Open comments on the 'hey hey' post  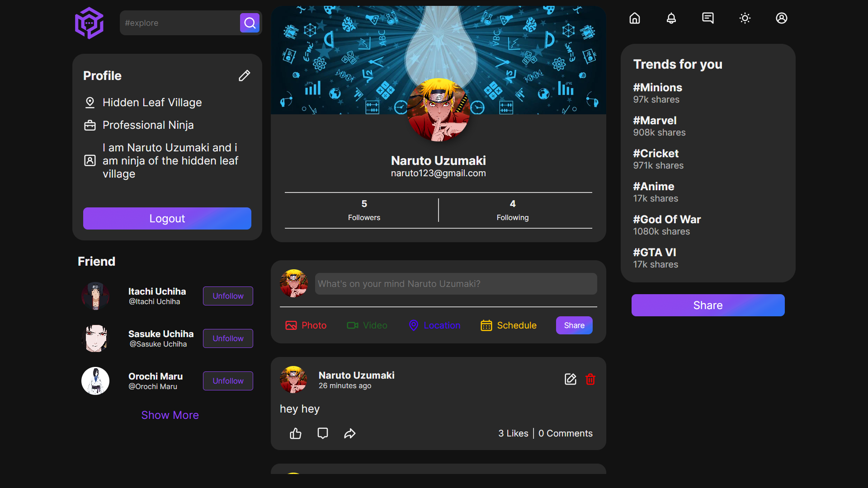point(323,433)
